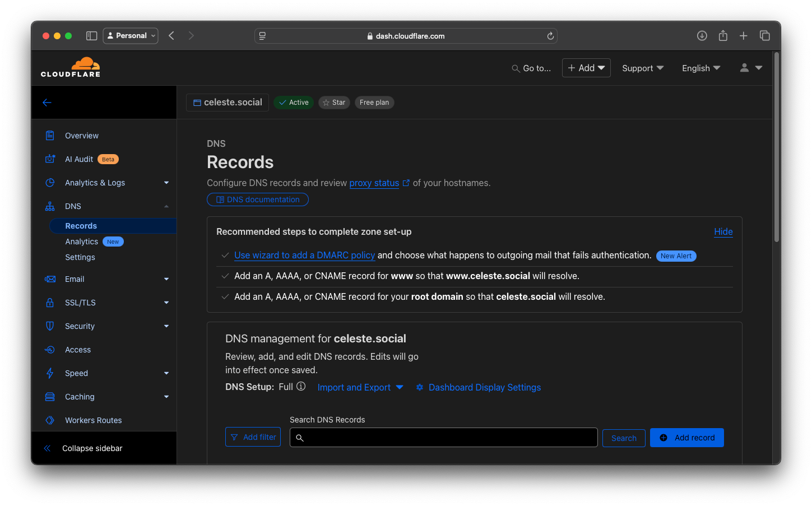Go back in Safari history
Viewport: 812px width, 506px height.
point(171,36)
